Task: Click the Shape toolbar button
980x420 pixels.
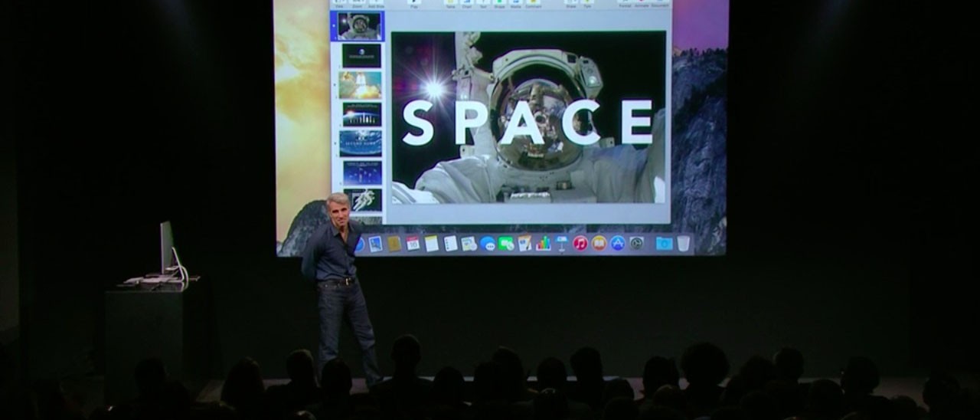Action: [499, 4]
